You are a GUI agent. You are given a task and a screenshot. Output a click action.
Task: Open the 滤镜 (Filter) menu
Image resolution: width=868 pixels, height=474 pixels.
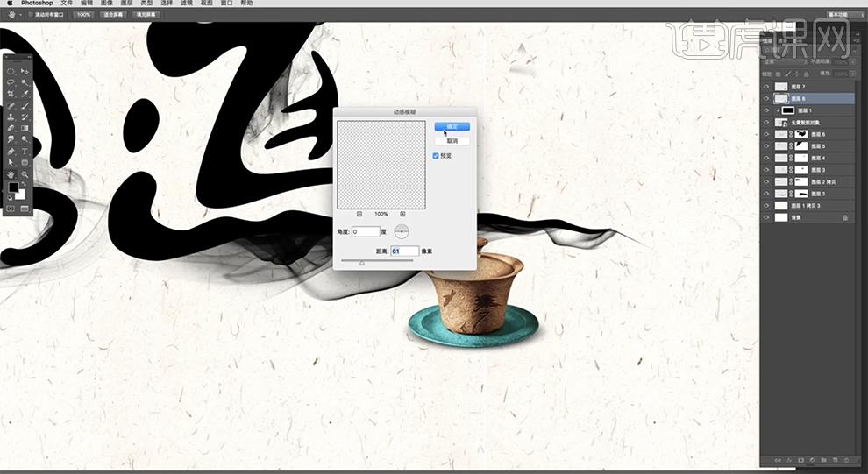[x=187, y=3]
